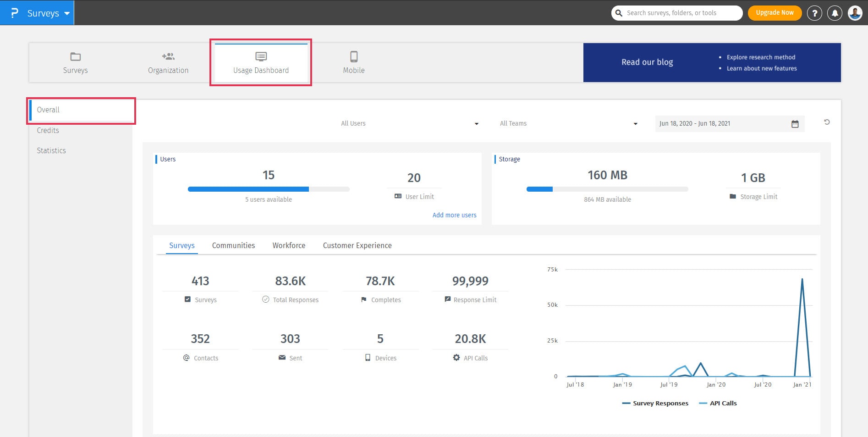868x437 pixels.
Task: Click the Organization people icon
Action: point(168,57)
